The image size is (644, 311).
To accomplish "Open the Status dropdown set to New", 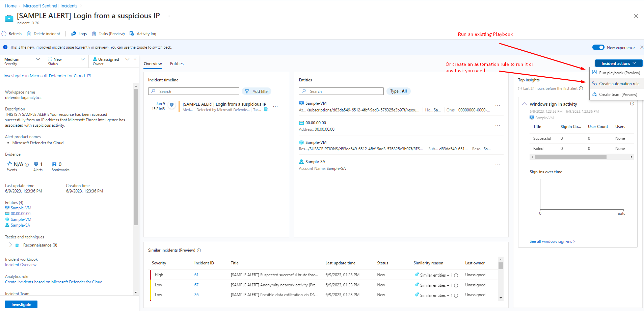I will pos(66,61).
